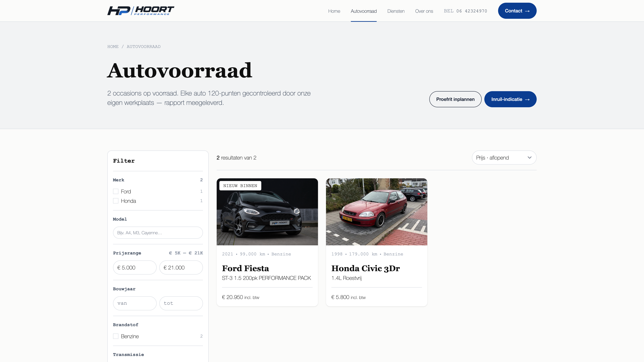Open the Home menu item

click(x=334, y=11)
